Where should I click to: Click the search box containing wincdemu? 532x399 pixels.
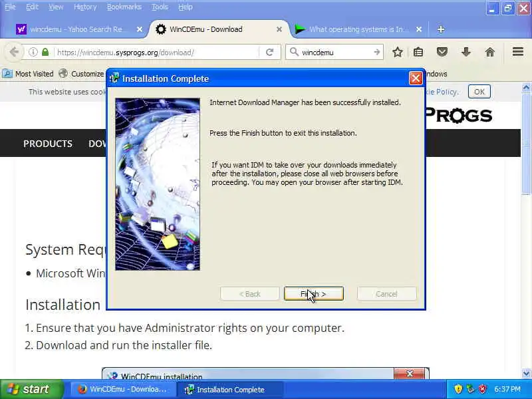334,53
